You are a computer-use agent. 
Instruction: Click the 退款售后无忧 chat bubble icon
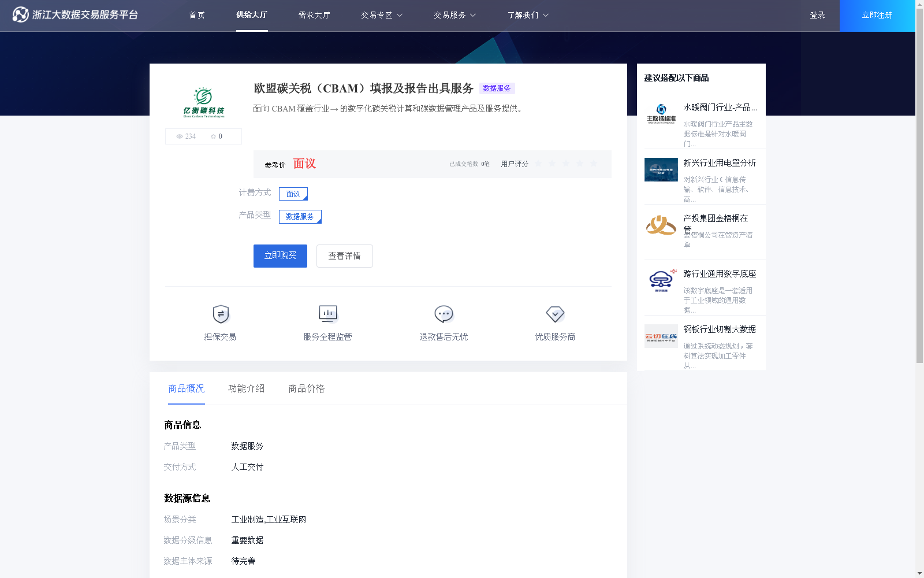(x=444, y=314)
